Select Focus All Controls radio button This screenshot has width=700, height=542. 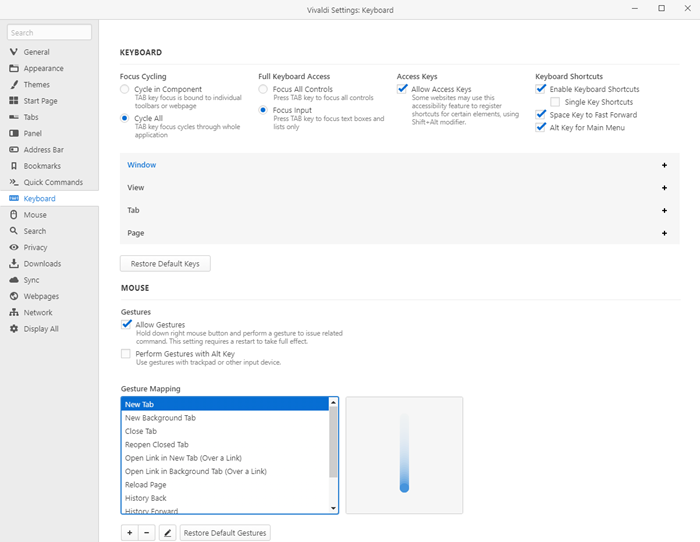pyautogui.click(x=263, y=89)
